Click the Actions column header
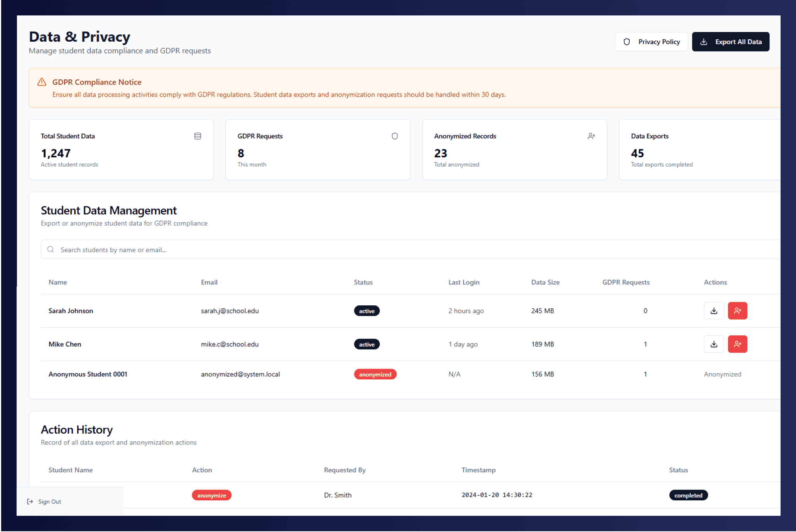 (x=715, y=282)
